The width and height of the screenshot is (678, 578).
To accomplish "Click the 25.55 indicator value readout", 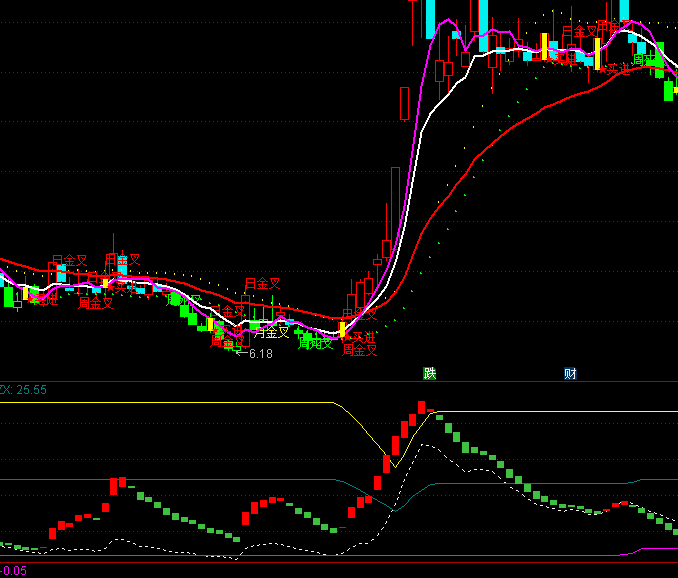I will 28,389.
